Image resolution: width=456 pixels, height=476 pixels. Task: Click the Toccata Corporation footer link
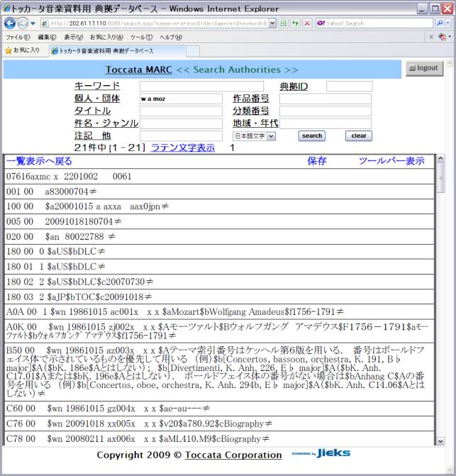[233, 455]
